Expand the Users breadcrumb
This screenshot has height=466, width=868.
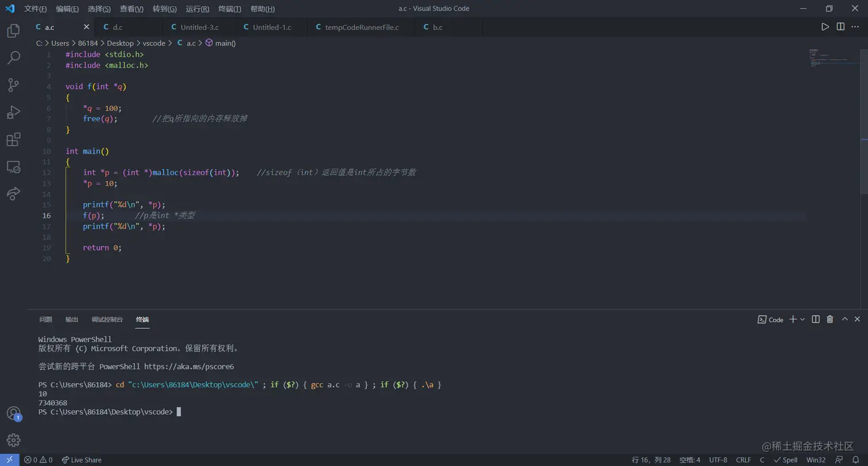coord(60,43)
